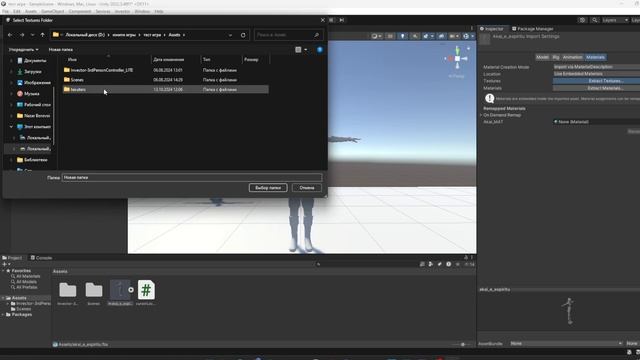The height and width of the screenshot is (360, 640).
Task: Open the Упорядочить menu
Action: [x=24, y=49]
